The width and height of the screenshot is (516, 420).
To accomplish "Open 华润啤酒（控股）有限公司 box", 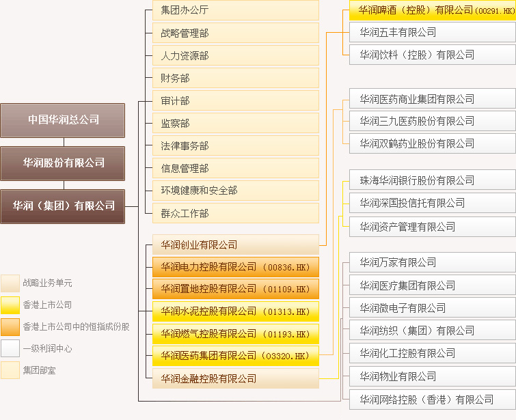I will (x=433, y=10).
